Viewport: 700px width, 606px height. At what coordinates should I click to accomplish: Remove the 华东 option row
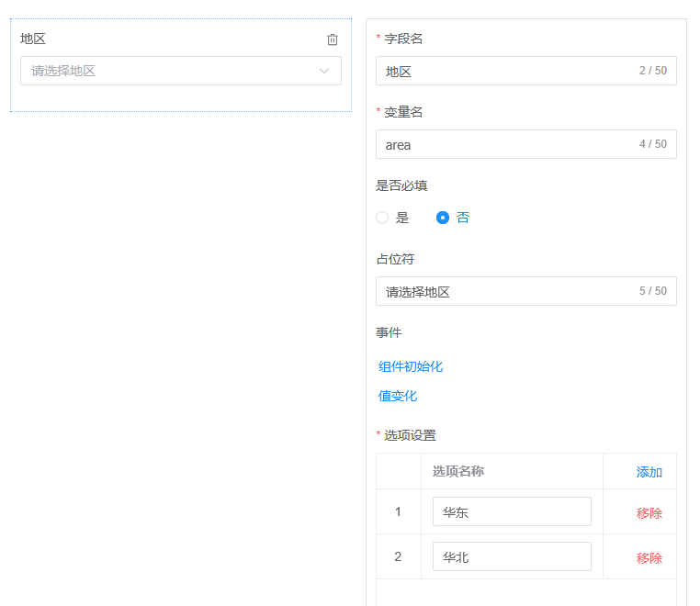649,513
